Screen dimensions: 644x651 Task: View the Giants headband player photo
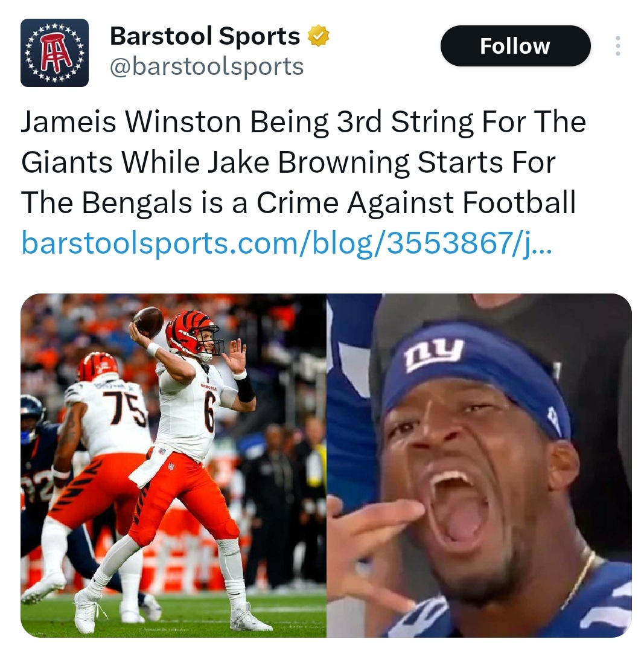(x=479, y=465)
